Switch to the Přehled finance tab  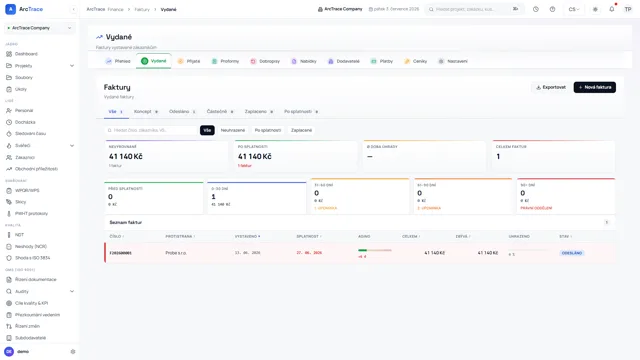coord(118,61)
